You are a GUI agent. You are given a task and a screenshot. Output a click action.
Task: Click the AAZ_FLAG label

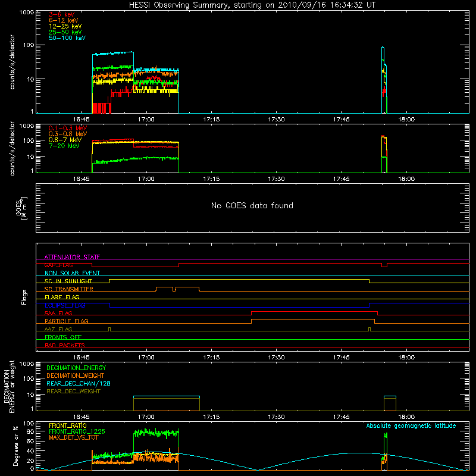(x=58, y=329)
